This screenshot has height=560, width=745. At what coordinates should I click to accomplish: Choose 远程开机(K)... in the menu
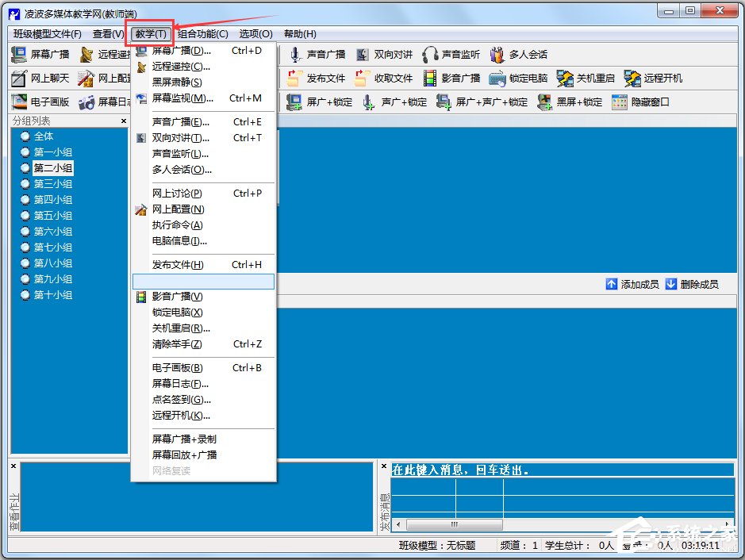coord(203,416)
